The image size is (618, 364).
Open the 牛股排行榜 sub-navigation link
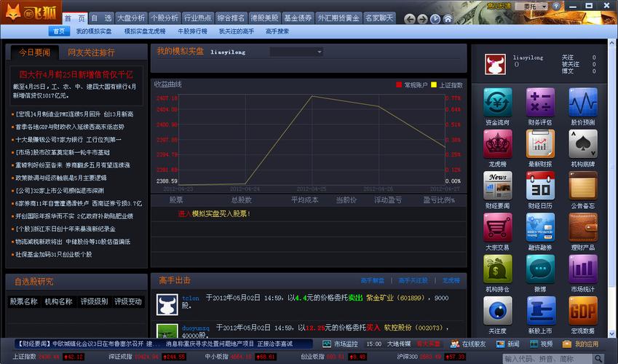193,32
